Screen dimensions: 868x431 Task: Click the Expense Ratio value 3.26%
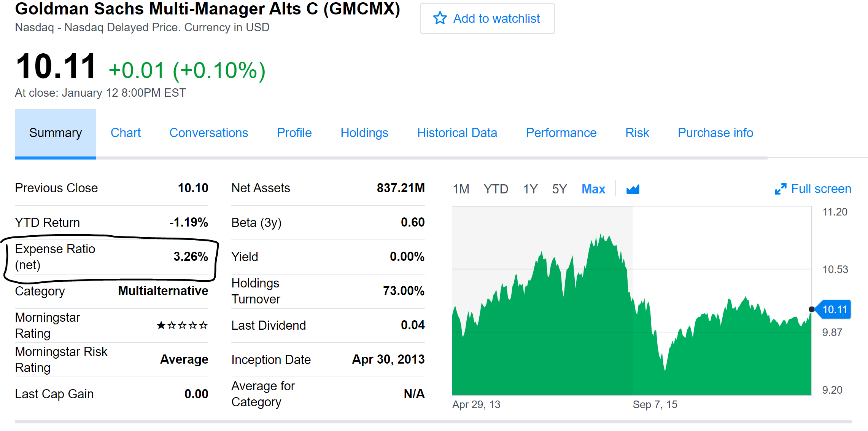pos(191,257)
